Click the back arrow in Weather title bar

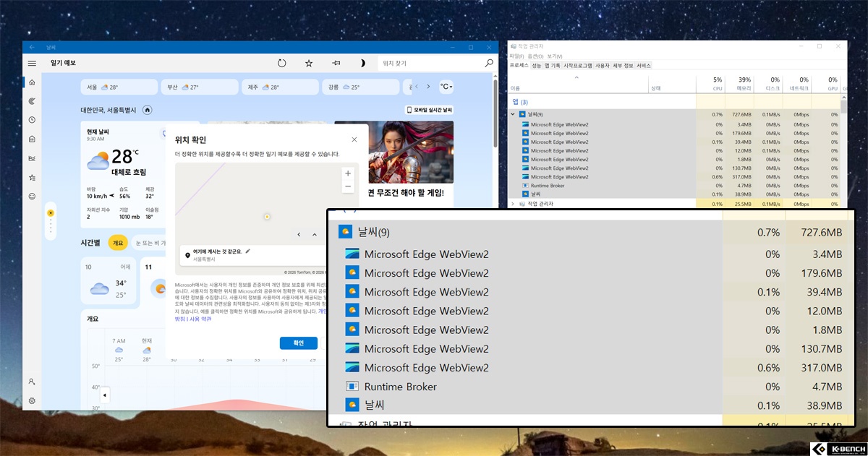(x=32, y=47)
